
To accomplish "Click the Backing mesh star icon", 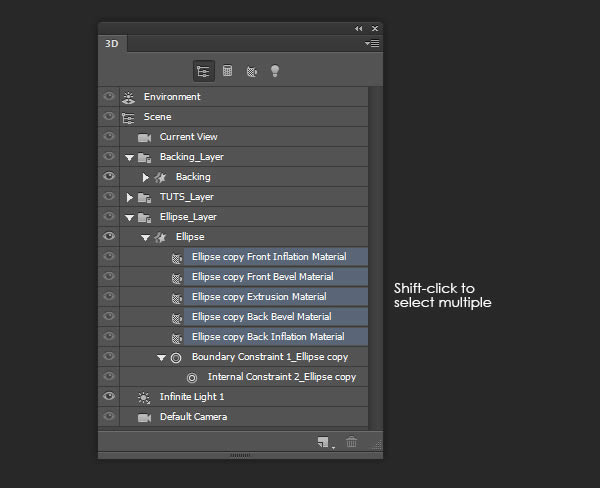I will (x=160, y=177).
